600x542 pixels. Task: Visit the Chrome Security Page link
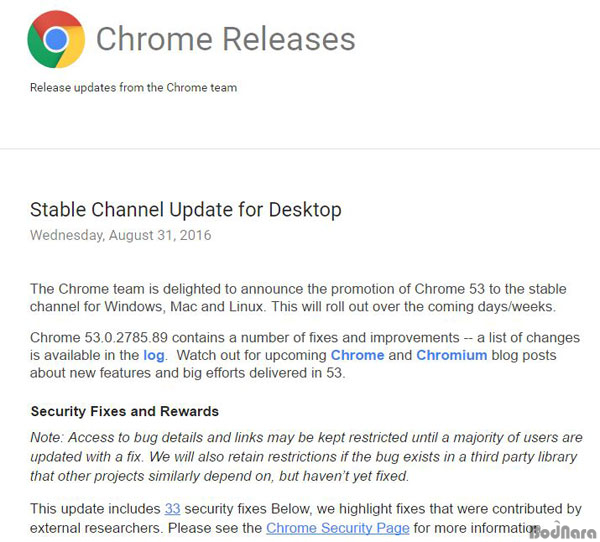[338, 528]
